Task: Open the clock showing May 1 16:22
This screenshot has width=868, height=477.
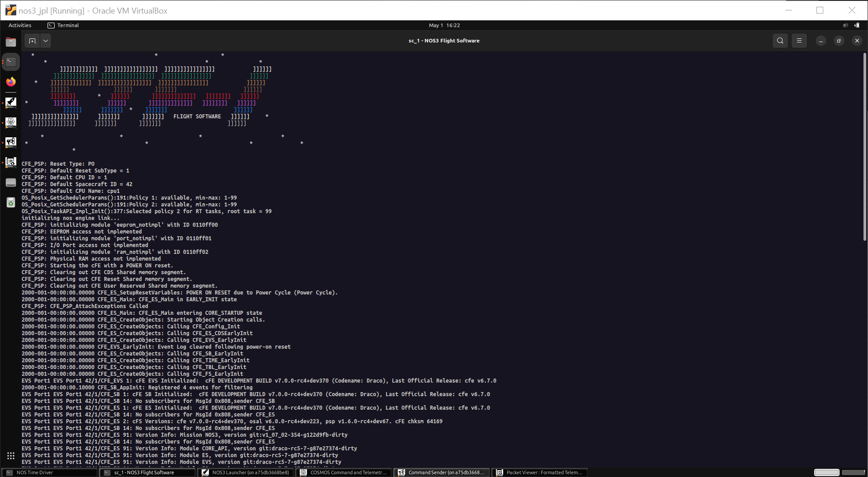Action: click(444, 25)
